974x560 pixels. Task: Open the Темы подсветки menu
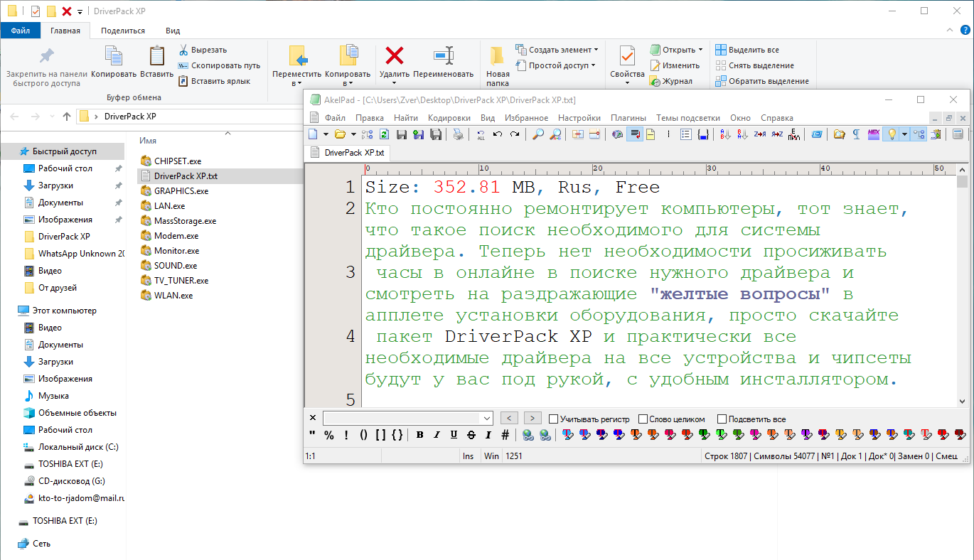pos(688,118)
